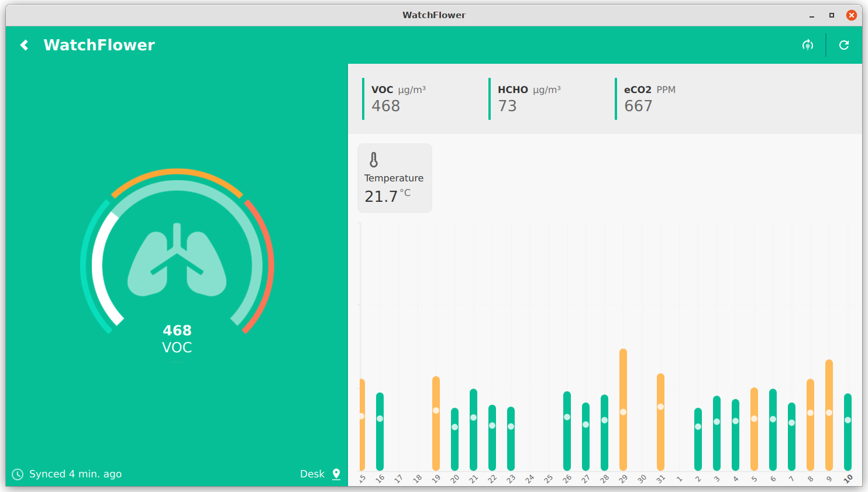Close the WatchFlower window
The height and width of the screenshot is (492, 868).
click(852, 15)
